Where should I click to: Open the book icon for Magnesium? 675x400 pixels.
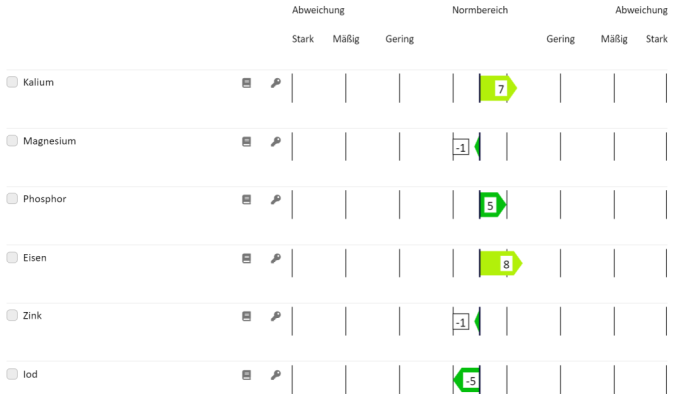pos(246,142)
